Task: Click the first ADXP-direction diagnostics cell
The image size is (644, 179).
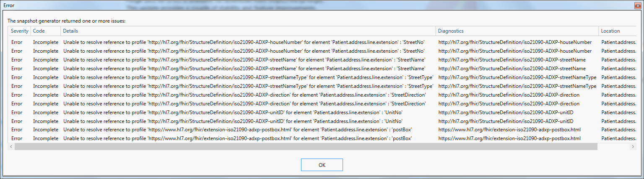Action: 509,95
